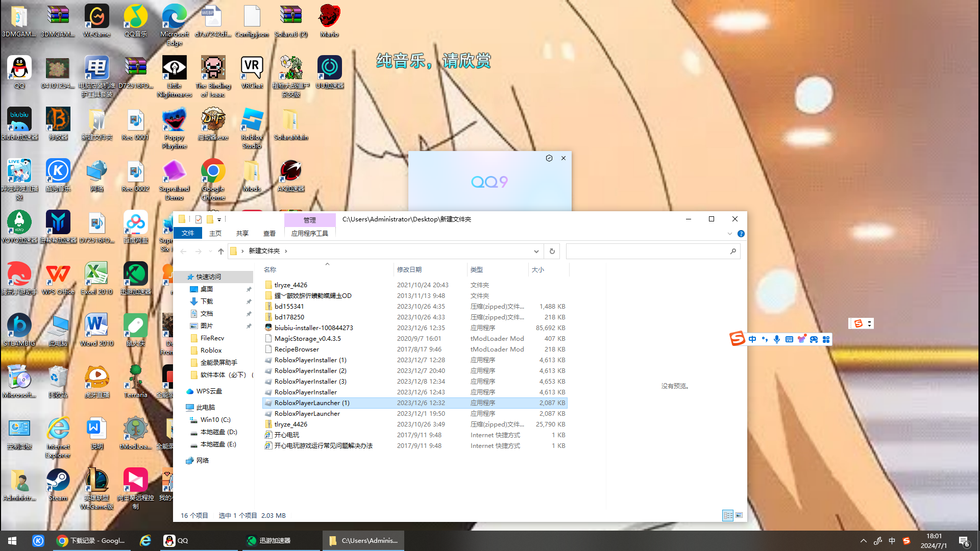The width and height of the screenshot is (980, 551).
Task: Open the Terraria desktop shortcut
Action: pyautogui.click(x=135, y=382)
